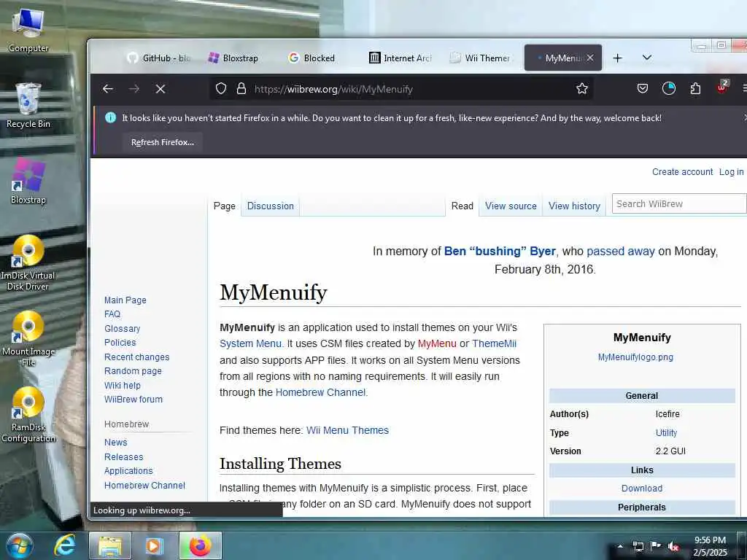Open the Windows Start menu
Image resolution: width=747 pixels, height=560 pixels.
[x=19, y=545]
